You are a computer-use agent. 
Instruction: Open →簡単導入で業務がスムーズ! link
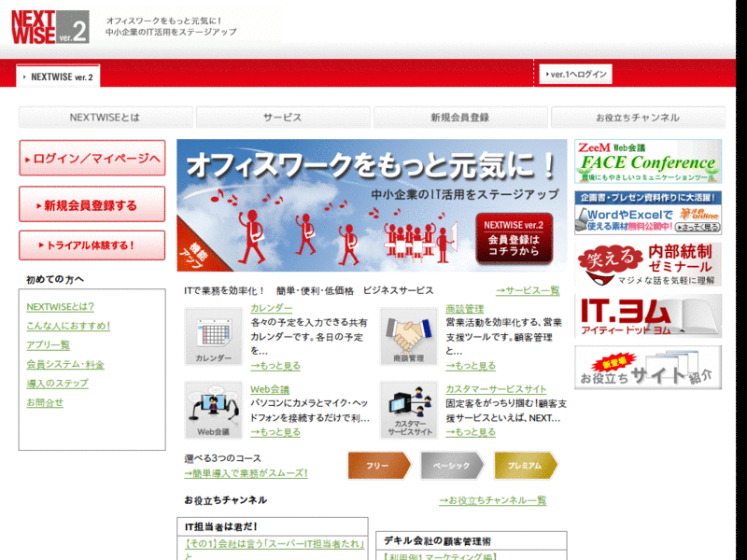pos(246,473)
